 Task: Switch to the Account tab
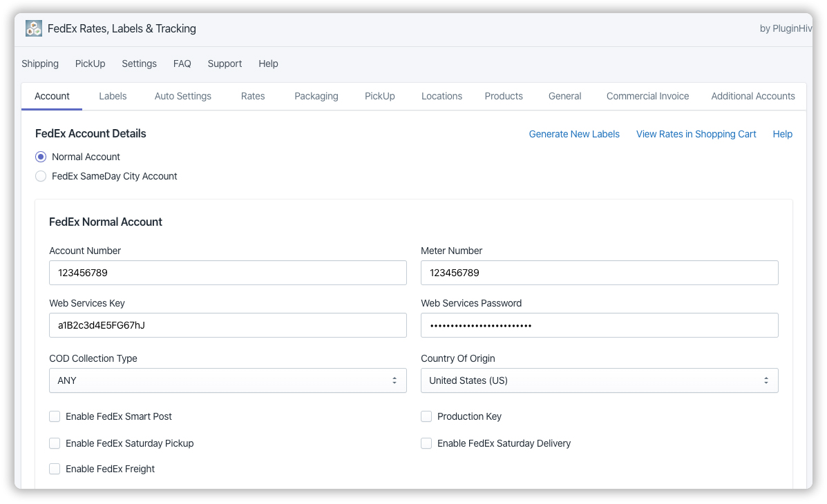point(52,96)
